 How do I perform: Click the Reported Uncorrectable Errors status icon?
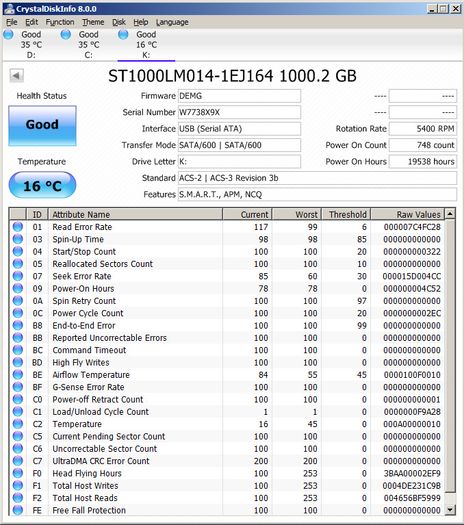tap(18, 338)
